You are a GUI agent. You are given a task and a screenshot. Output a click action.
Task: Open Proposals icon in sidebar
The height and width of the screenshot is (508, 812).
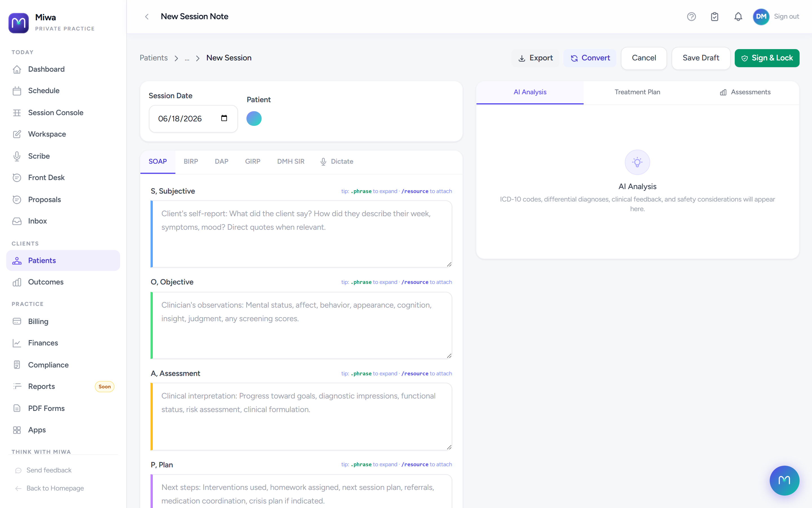[x=17, y=200]
